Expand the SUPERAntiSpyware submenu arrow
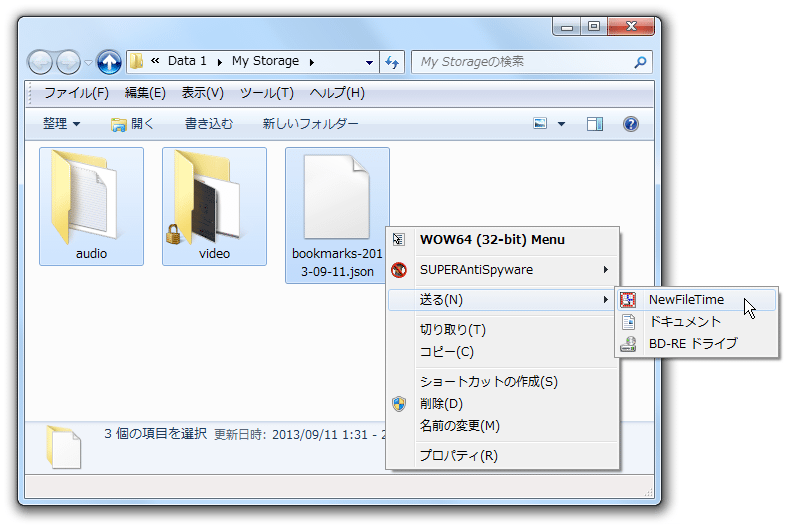 606,270
